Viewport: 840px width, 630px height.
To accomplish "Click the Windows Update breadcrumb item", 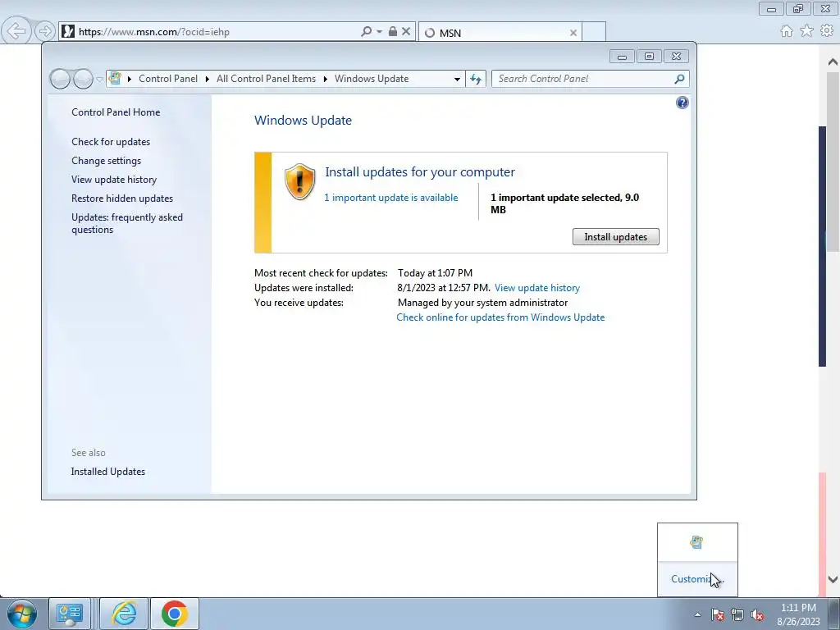I will (372, 79).
